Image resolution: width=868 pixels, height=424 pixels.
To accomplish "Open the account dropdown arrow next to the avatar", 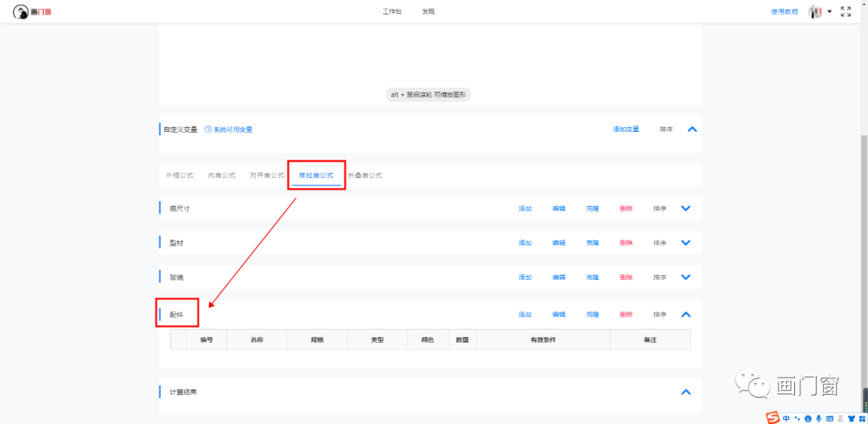I will click(829, 11).
